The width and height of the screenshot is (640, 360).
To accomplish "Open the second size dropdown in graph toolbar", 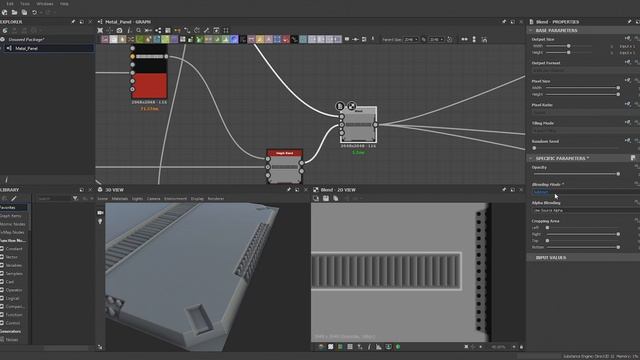I will [436, 40].
